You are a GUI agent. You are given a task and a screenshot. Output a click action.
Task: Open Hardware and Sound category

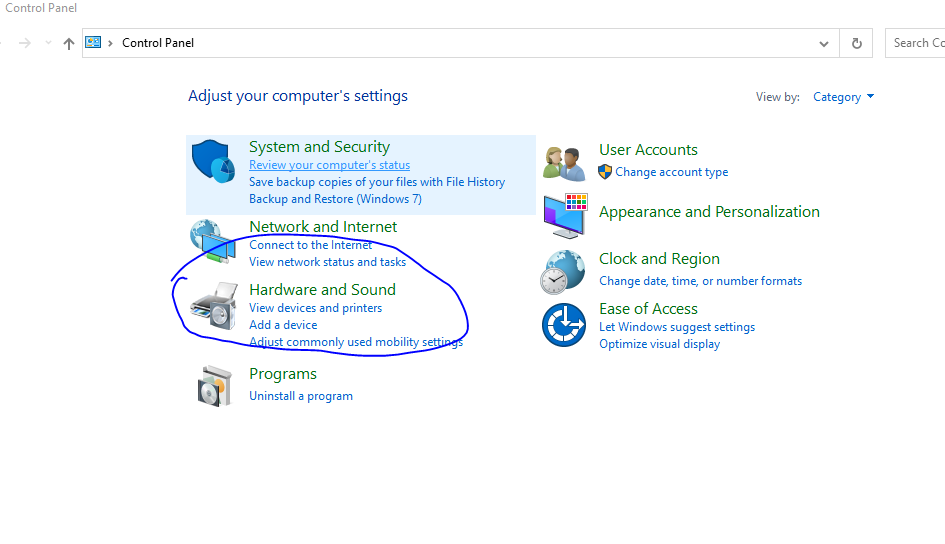322,289
